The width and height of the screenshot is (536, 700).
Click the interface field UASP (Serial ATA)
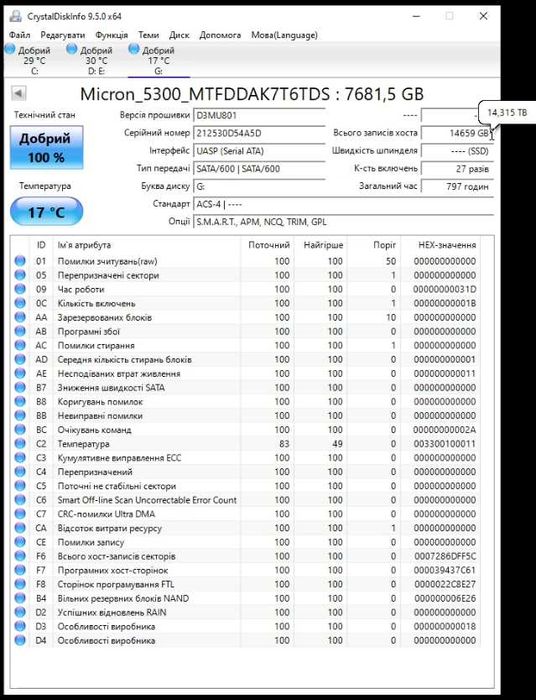[259, 151]
